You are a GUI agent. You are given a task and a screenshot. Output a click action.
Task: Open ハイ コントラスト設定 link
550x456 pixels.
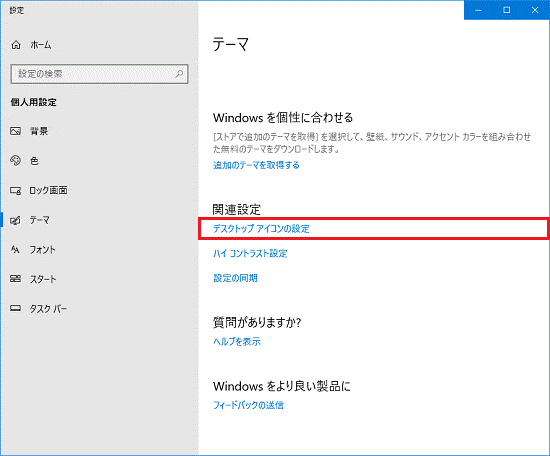pos(250,254)
